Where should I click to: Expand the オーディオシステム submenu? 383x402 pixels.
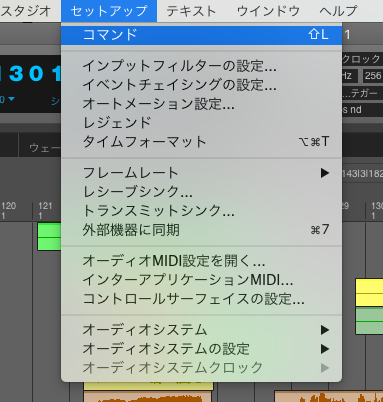[x=201, y=330]
